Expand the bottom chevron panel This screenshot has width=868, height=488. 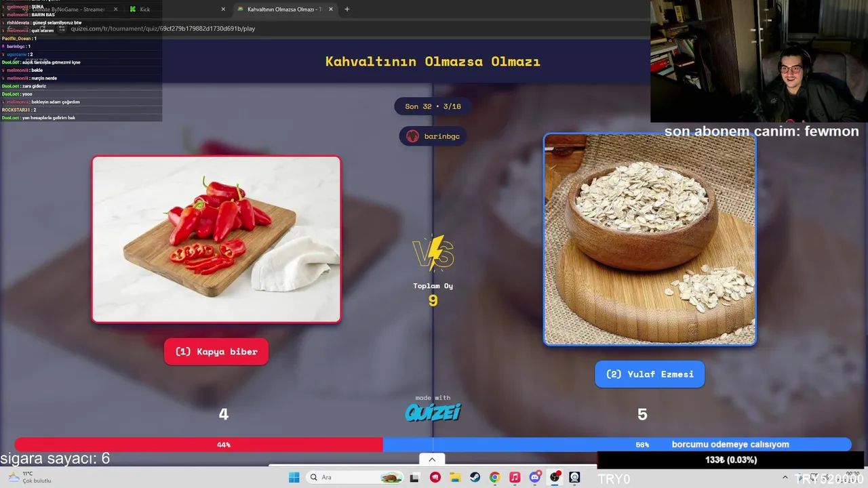[x=432, y=459]
